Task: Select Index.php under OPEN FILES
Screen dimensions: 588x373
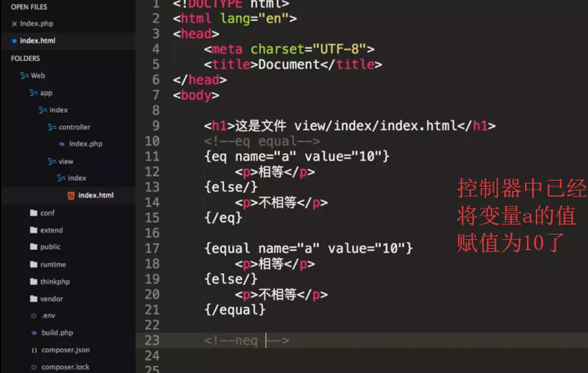Action: point(30,23)
